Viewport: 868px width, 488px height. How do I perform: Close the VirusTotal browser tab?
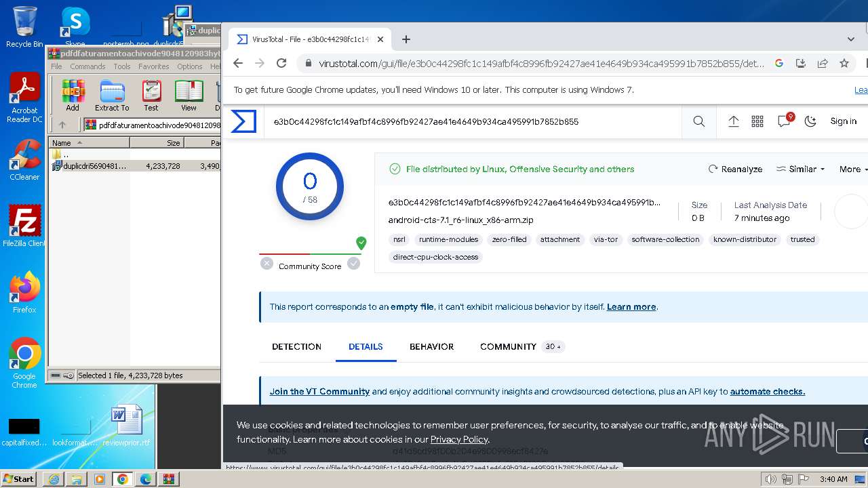pos(380,39)
